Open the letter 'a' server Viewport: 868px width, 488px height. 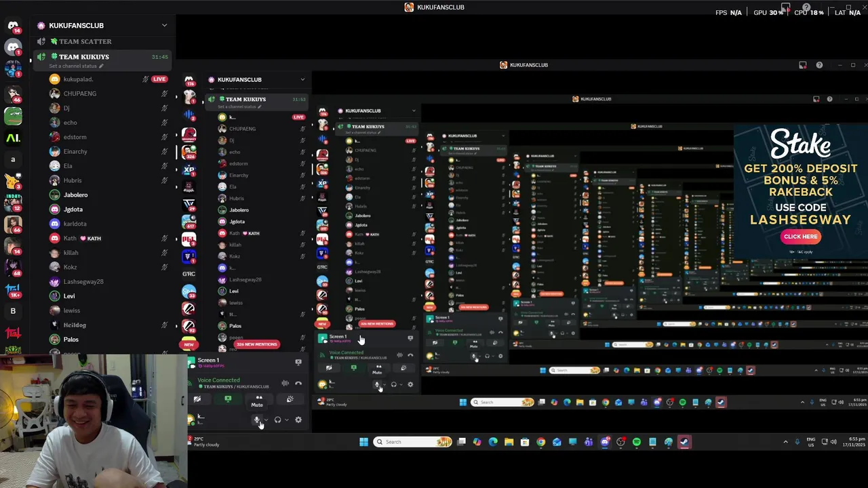tap(13, 160)
